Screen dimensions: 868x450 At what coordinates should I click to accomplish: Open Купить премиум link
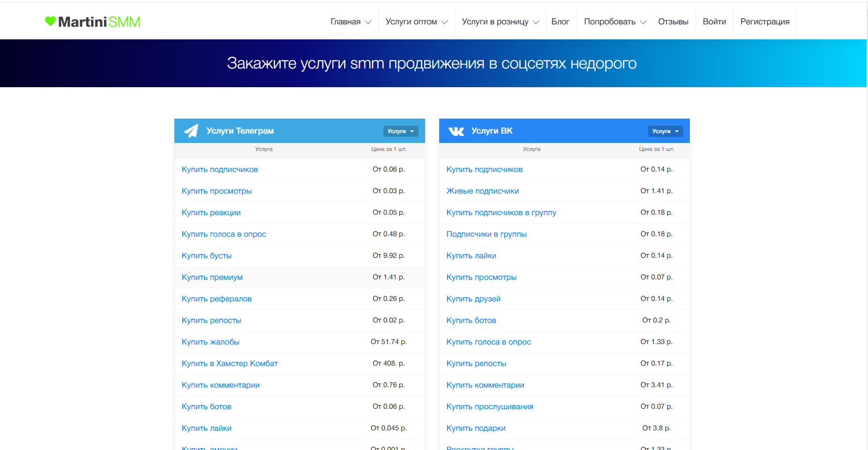(x=212, y=277)
